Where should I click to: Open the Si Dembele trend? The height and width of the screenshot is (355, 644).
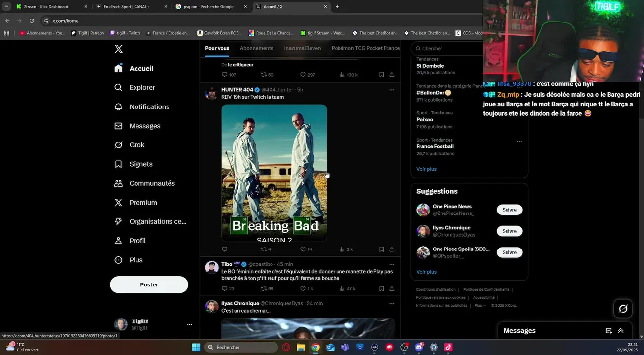pyautogui.click(x=430, y=66)
